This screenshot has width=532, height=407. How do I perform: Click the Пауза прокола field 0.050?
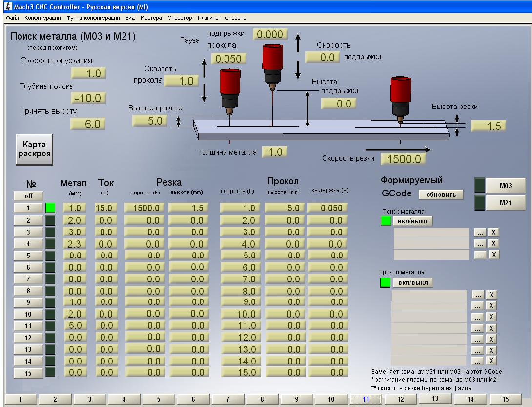pos(229,59)
